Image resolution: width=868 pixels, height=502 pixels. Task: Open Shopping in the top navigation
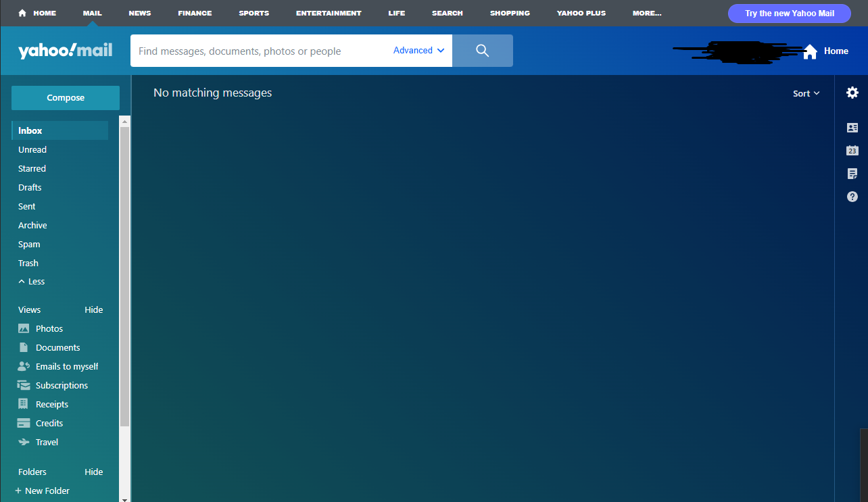click(510, 13)
